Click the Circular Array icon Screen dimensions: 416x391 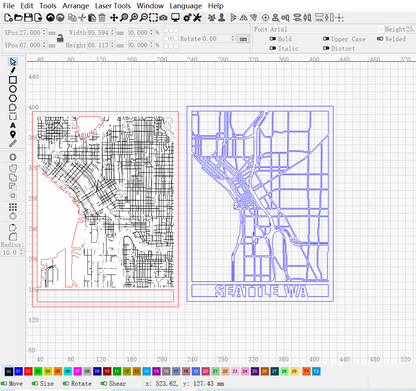(13, 216)
